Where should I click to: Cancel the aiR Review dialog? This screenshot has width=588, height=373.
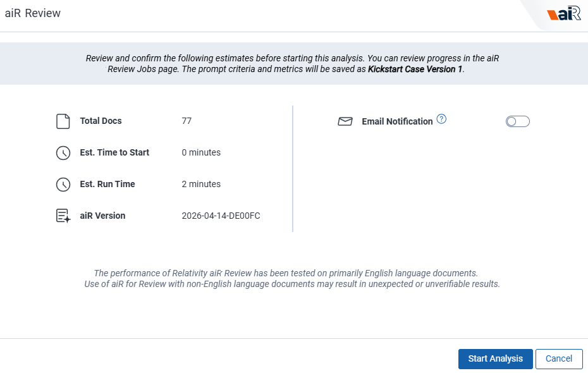pyautogui.click(x=559, y=358)
